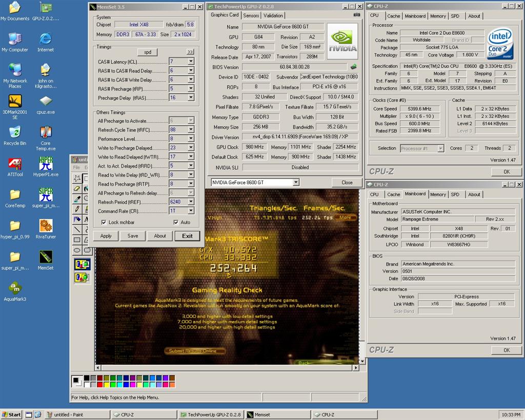Click the Close button in GPU-Z
Image resolution: width=525 pixels, height=420 pixels.
347,183
